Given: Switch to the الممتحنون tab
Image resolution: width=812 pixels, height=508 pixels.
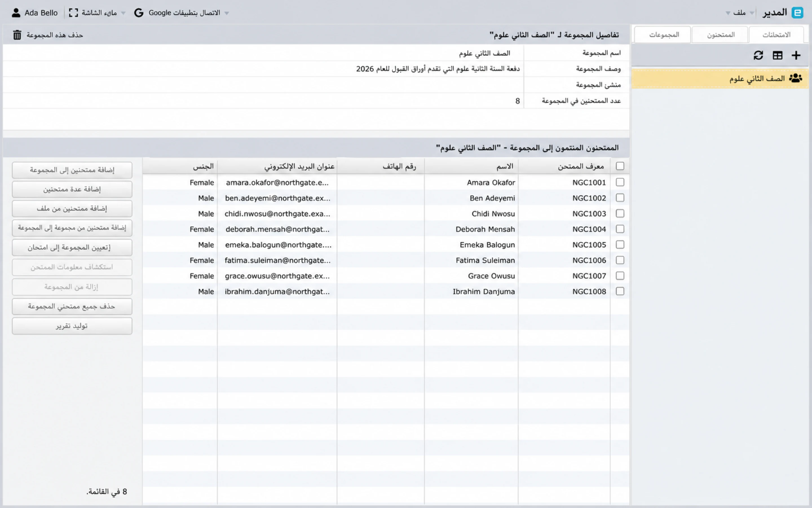Looking at the screenshot, I should [x=720, y=35].
